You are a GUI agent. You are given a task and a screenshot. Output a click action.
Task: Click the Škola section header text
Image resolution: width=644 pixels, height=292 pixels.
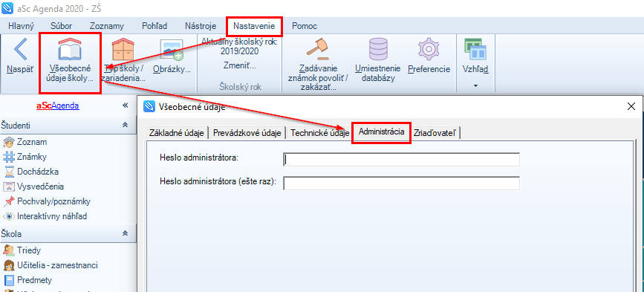[11, 234]
